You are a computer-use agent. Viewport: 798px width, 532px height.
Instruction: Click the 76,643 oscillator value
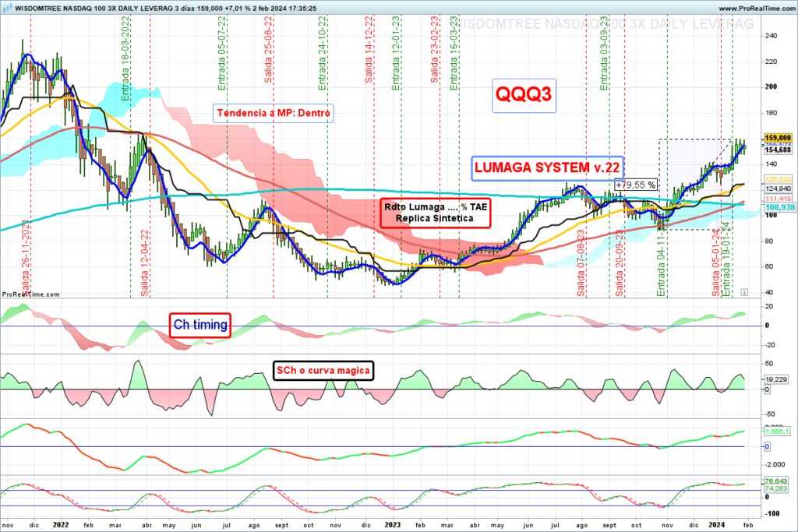point(776,481)
